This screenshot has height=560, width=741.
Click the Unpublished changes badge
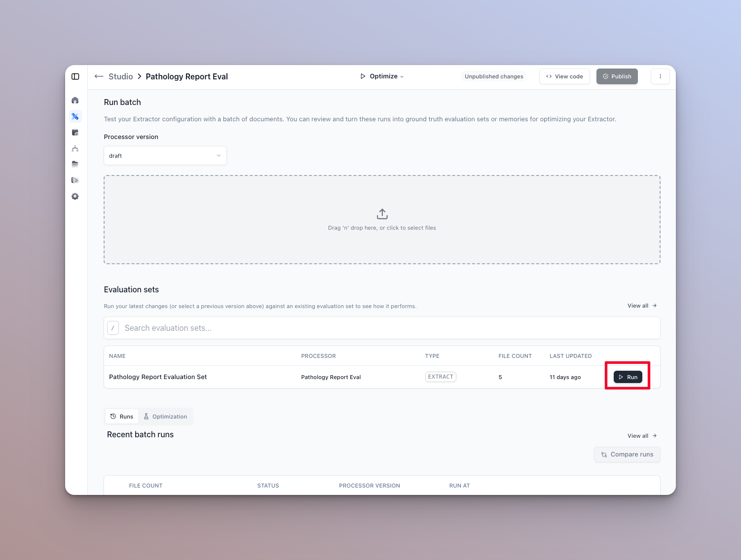click(494, 76)
